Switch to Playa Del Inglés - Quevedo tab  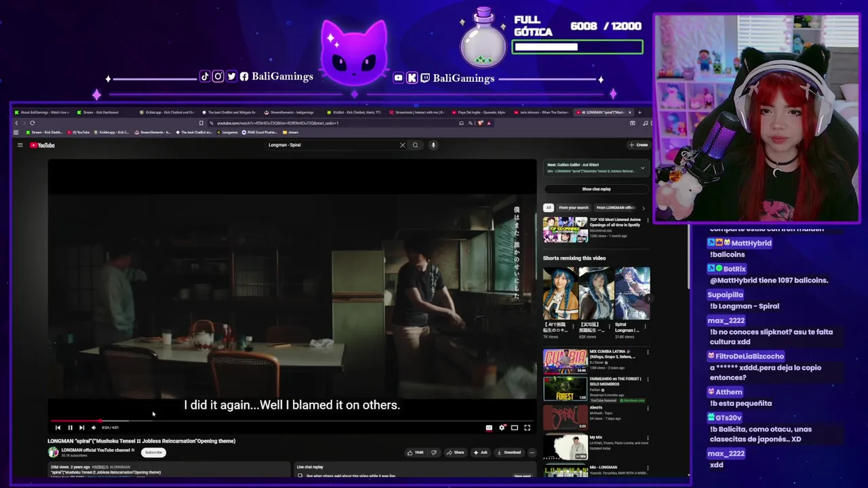point(478,113)
